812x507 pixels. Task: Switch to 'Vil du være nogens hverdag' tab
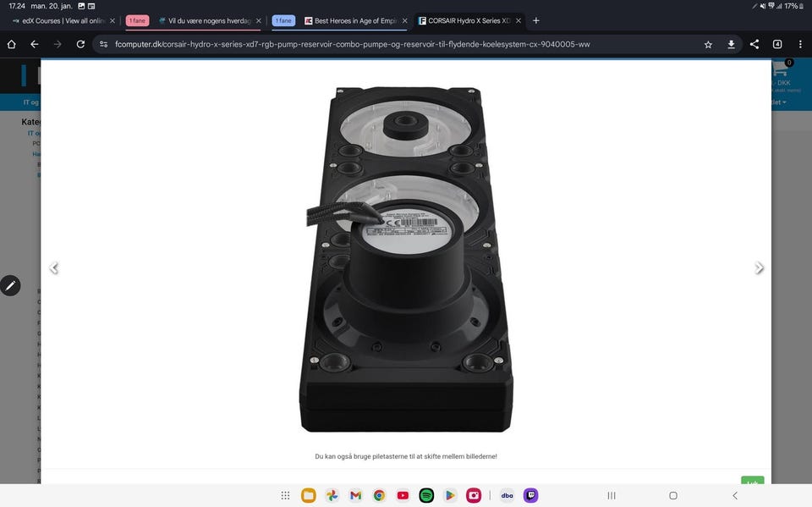pyautogui.click(x=204, y=20)
